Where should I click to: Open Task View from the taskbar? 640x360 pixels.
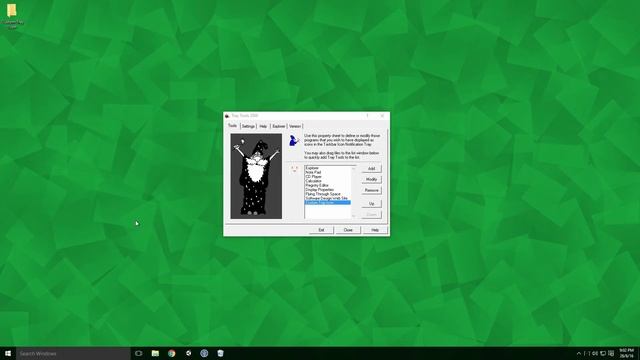(139, 353)
